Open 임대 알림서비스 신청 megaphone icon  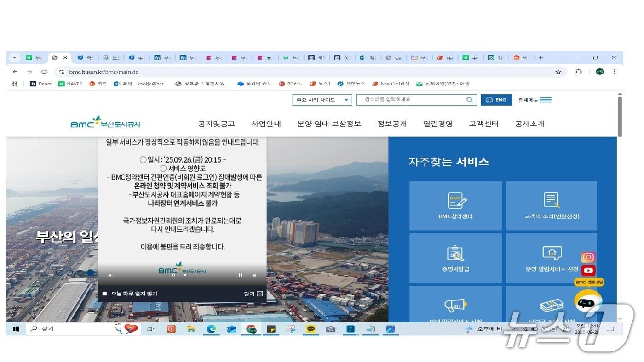pos(455,307)
